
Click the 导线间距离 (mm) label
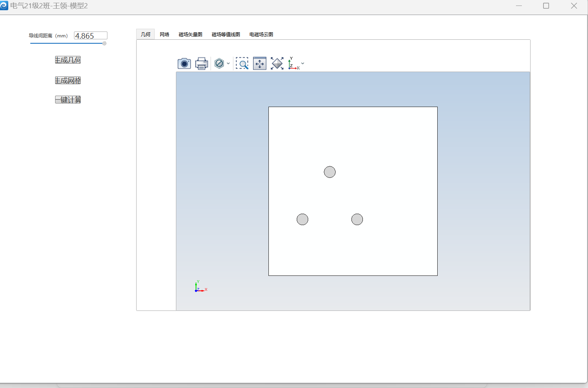48,36
